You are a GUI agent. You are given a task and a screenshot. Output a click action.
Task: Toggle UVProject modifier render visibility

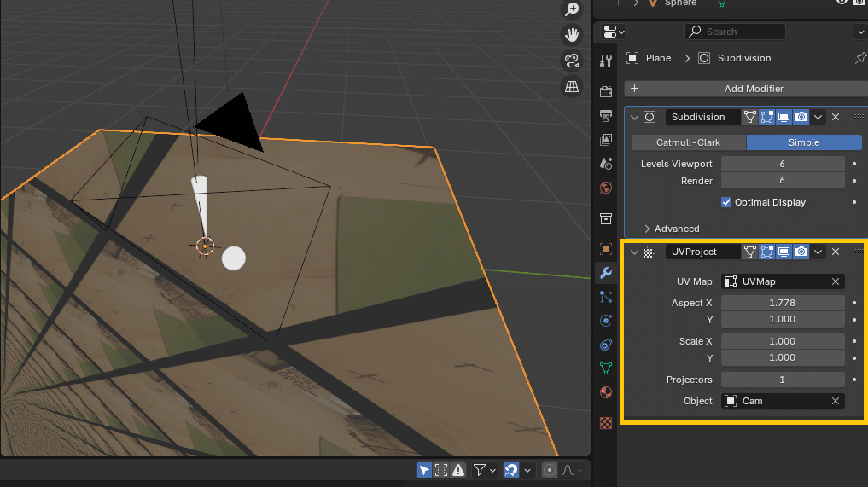coord(801,252)
